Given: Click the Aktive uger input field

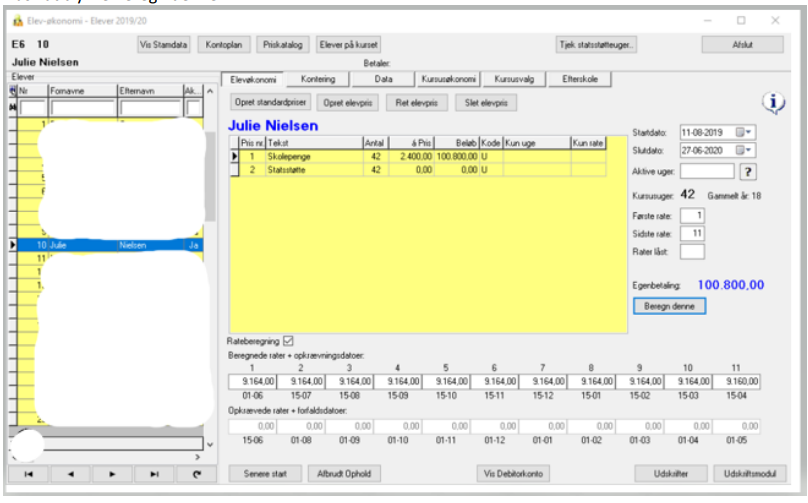Looking at the screenshot, I should pyautogui.click(x=707, y=171).
